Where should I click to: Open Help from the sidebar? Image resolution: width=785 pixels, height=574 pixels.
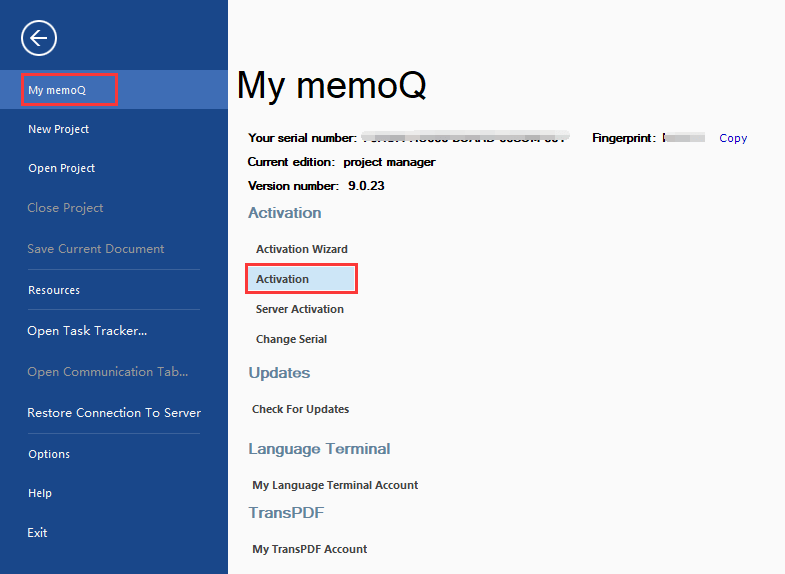coord(40,493)
